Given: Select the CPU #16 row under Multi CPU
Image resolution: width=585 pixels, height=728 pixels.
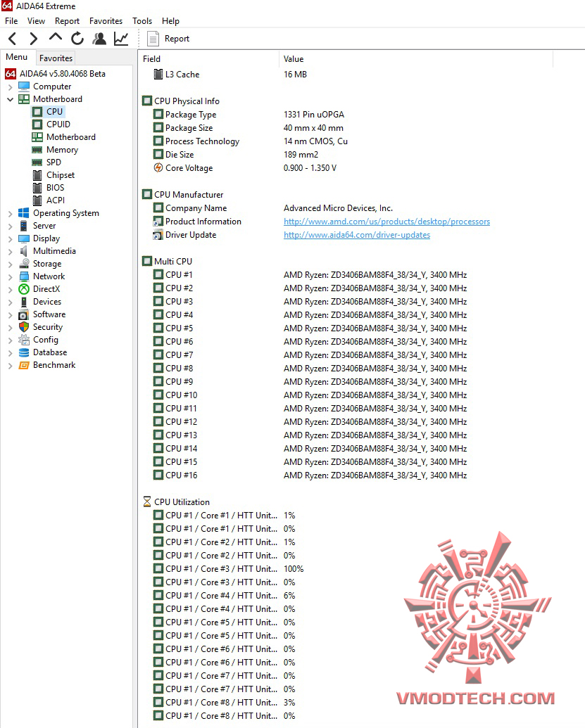Looking at the screenshot, I should (x=346, y=475).
